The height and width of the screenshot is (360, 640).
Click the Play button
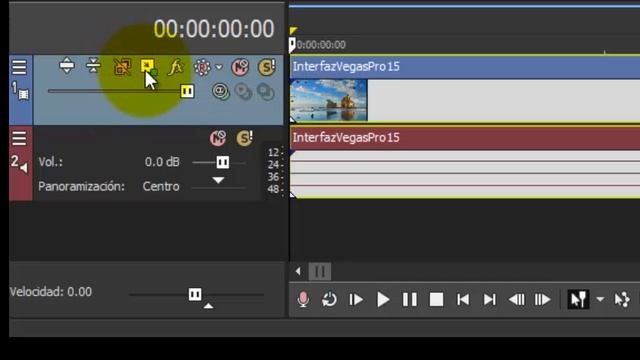click(383, 300)
